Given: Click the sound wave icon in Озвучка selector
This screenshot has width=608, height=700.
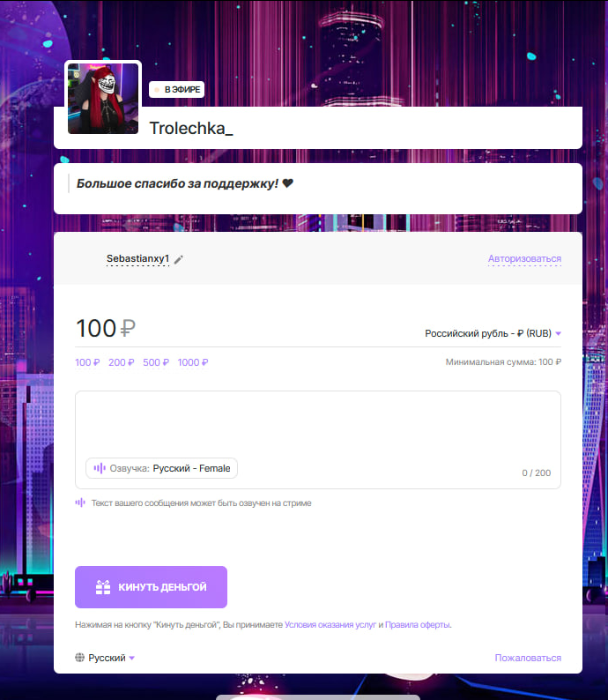Looking at the screenshot, I should [x=100, y=468].
